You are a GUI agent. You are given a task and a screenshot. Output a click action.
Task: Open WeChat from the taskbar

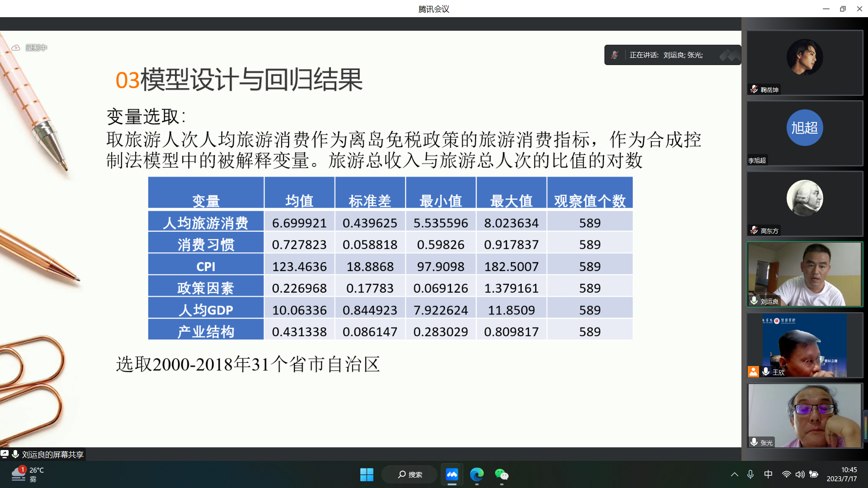[x=501, y=474]
